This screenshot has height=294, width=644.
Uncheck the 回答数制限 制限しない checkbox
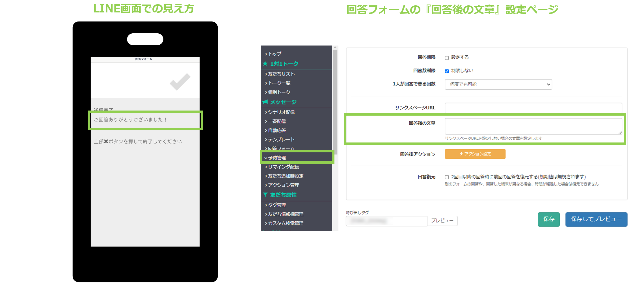tap(447, 71)
